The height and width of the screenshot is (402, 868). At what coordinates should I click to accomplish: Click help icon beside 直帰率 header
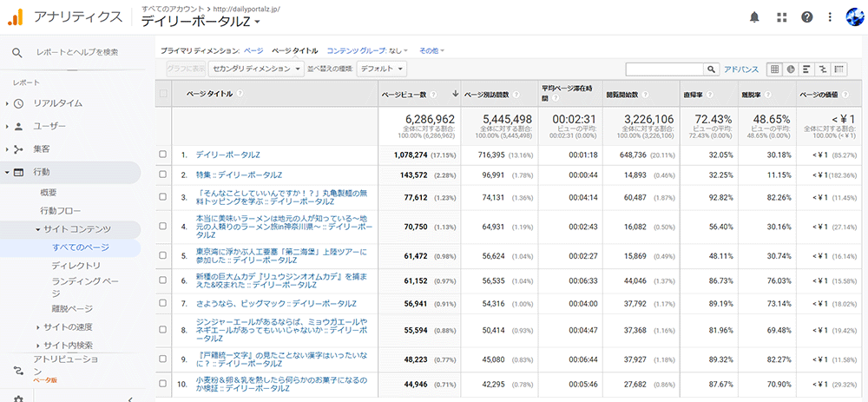(x=709, y=94)
